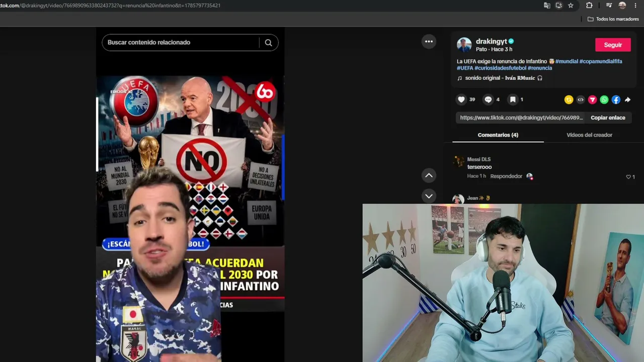644x362 pixels.
Task: Open the #UEFA hashtag link
Action: (x=465, y=68)
